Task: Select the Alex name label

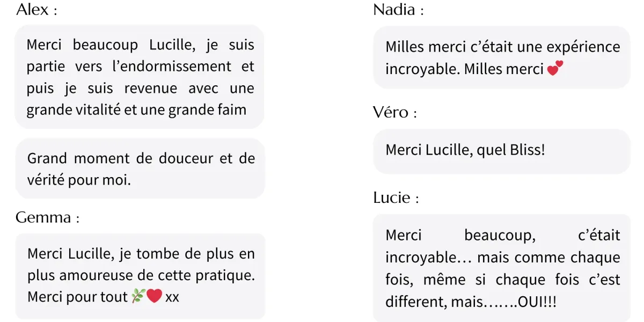Action: coord(36,10)
